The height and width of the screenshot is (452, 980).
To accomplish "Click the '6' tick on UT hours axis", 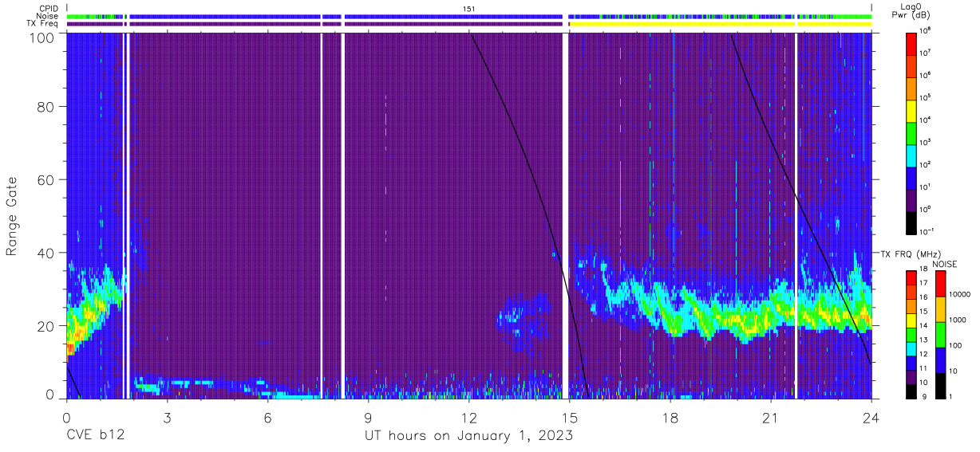I will coord(267,416).
